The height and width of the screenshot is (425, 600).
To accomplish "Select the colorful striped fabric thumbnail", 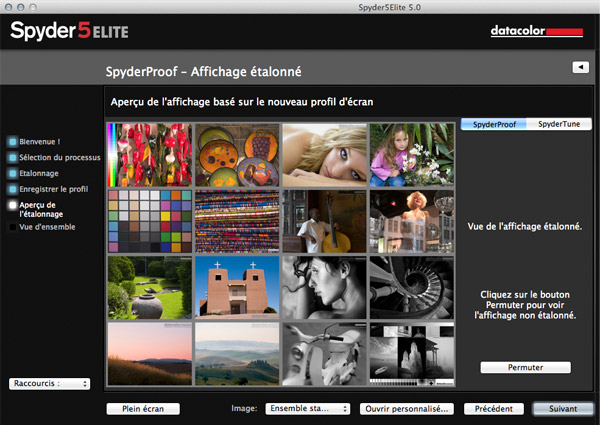I will pyautogui.click(x=237, y=221).
